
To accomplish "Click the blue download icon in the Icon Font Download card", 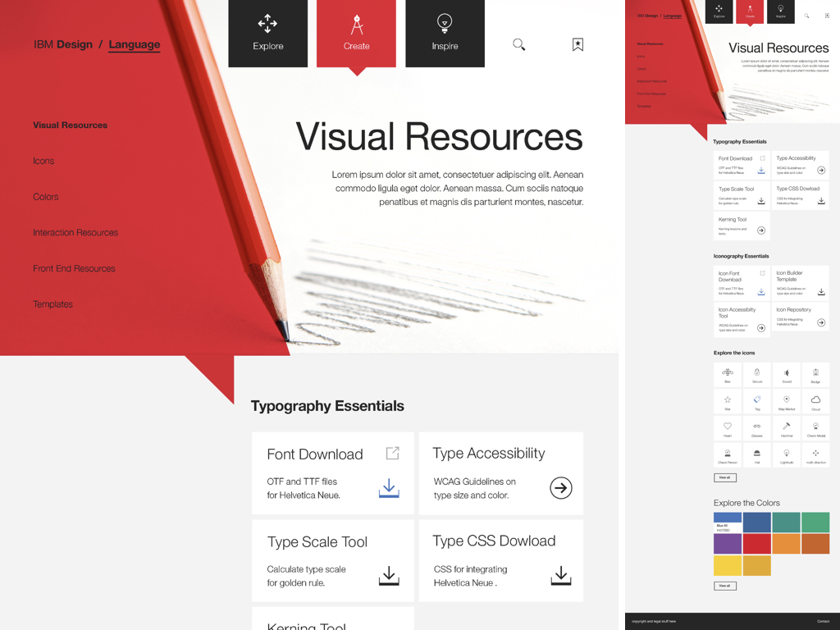I will coord(760,292).
